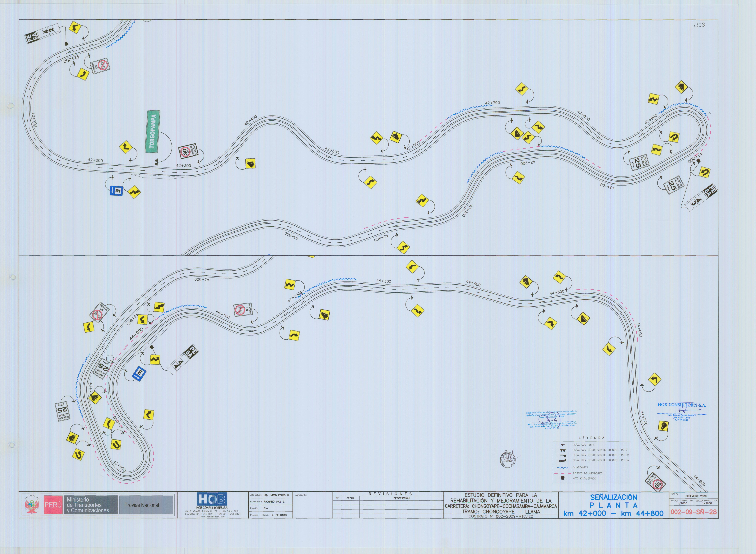The height and width of the screenshot is (554, 756).
Task: Click station label 44+400
Action: (473, 283)
